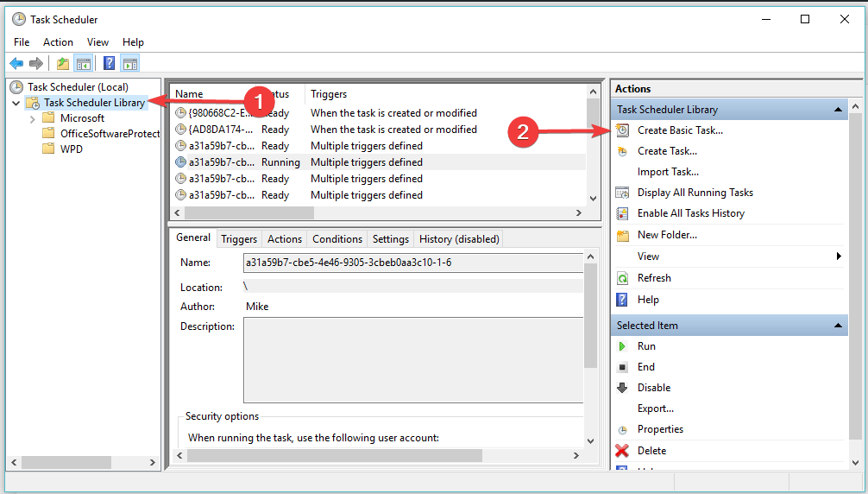Open the View menu in menu bar

[97, 42]
